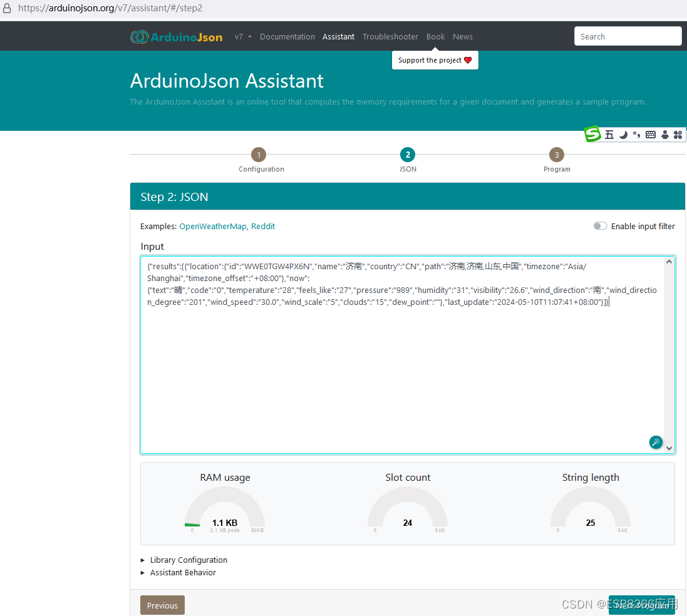Open the News menu item
This screenshot has width=687, height=616.
(x=463, y=37)
